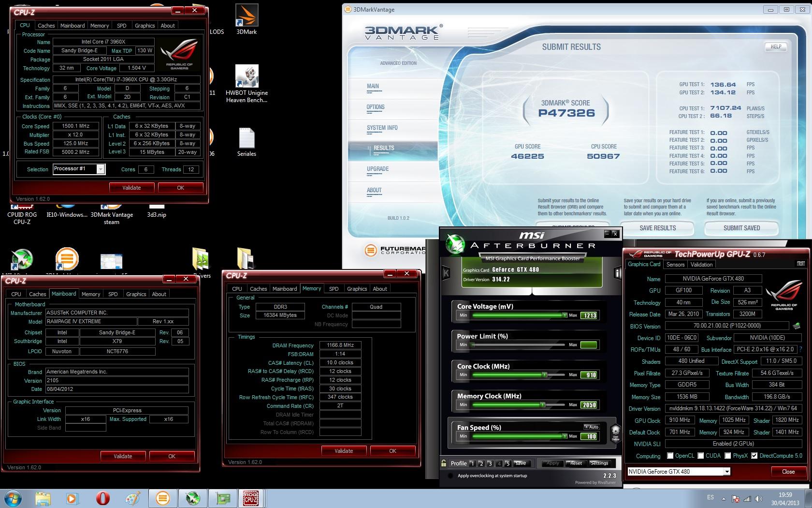Click Close button in GPU-Z

pos(788,472)
